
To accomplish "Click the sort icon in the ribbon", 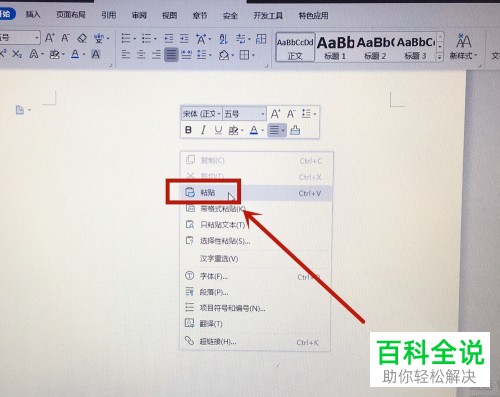I will [x=223, y=39].
